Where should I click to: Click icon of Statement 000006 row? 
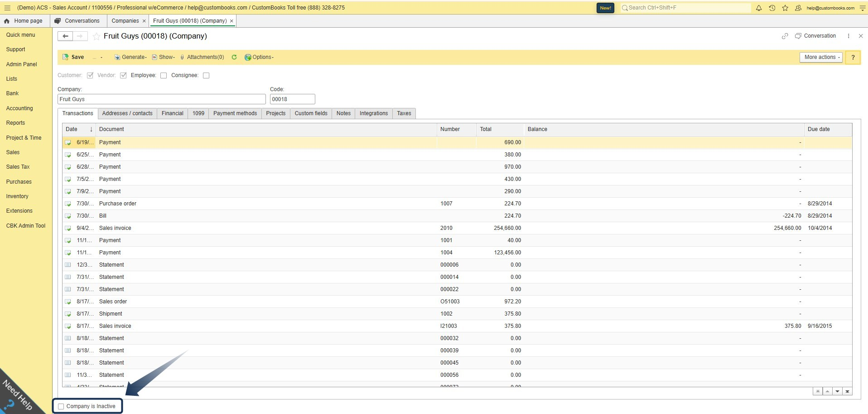68,265
